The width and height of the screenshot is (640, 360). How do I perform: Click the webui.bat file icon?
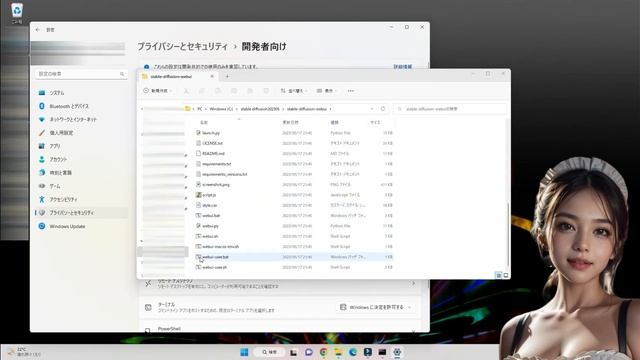198,216
